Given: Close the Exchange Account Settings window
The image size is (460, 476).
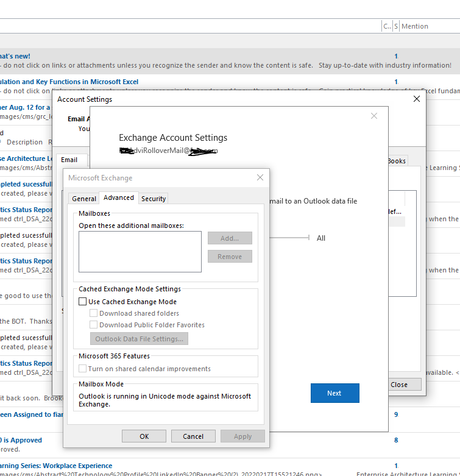Looking at the screenshot, I should (374, 116).
